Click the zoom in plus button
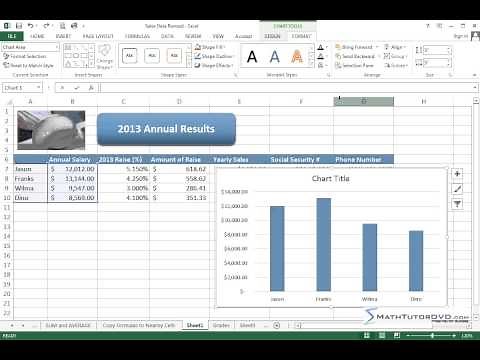Screen dimensions: 480x360 (454, 335)
